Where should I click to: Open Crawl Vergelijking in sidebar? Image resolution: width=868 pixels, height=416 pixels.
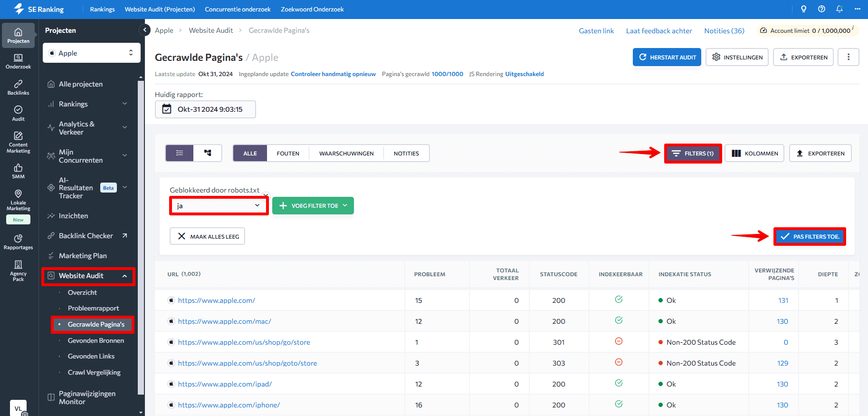click(94, 372)
